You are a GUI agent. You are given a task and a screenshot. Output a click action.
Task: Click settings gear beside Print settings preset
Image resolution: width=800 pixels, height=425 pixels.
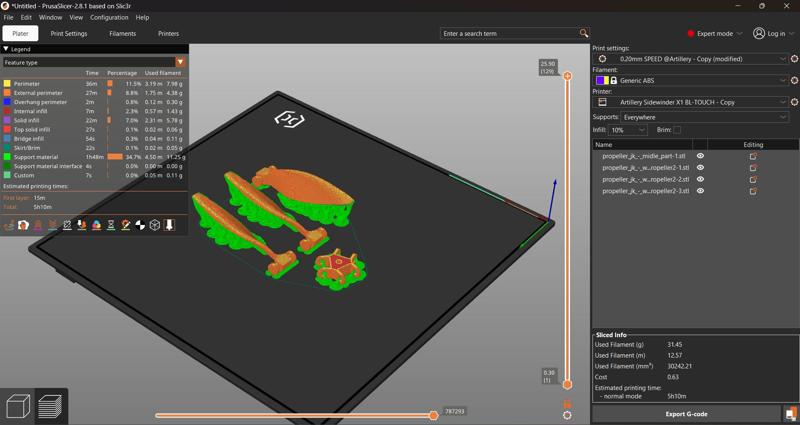tap(794, 59)
